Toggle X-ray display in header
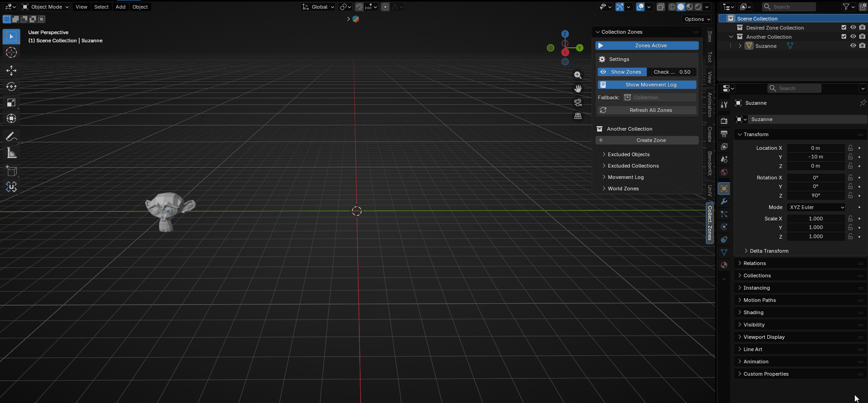Screen dimensions: 868x403 661,7
